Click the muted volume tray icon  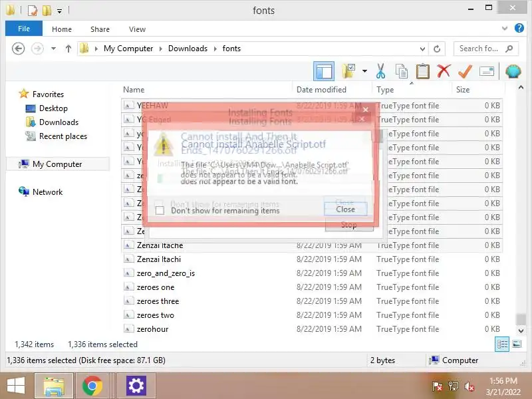click(x=469, y=386)
